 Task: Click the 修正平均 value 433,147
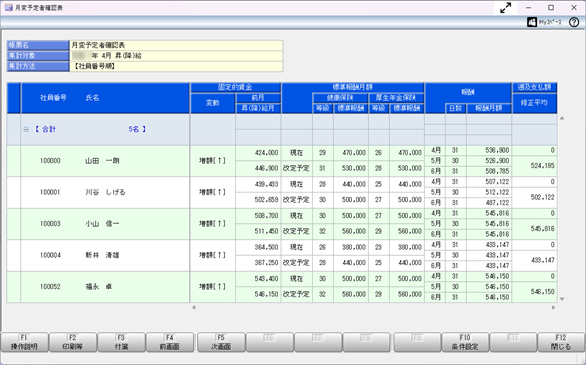tap(542, 260)
